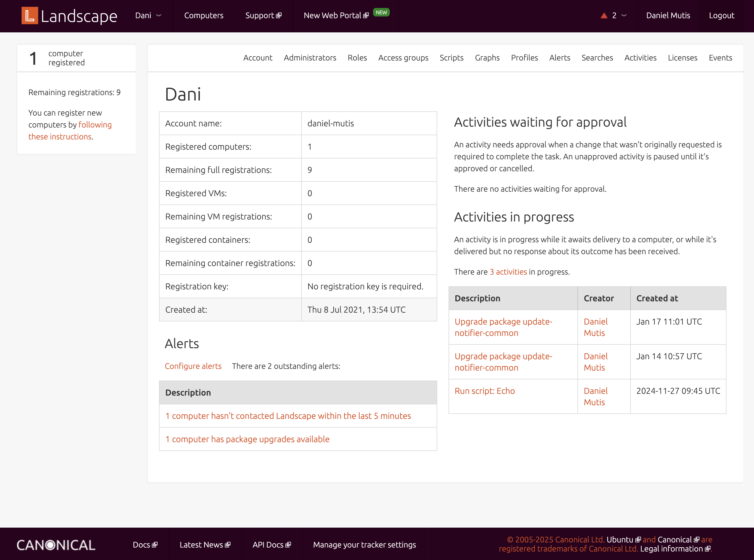Click the external-link icon after API Docs
The width and height of the screenshot is (754, 560).
click(x=288, y=545)
